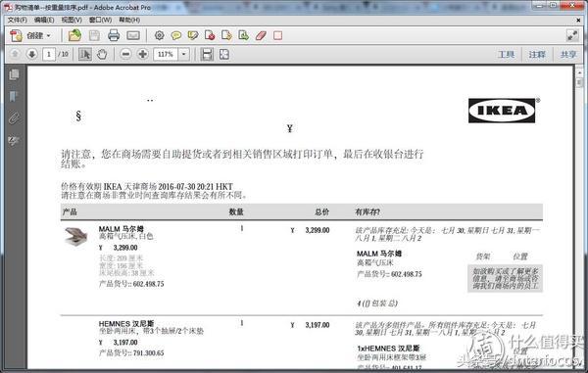Click the 'HEMNES 汉尼斯' product name in 产品 column
The height and width of the screenshot is (373, 588).
coord(126,324)
